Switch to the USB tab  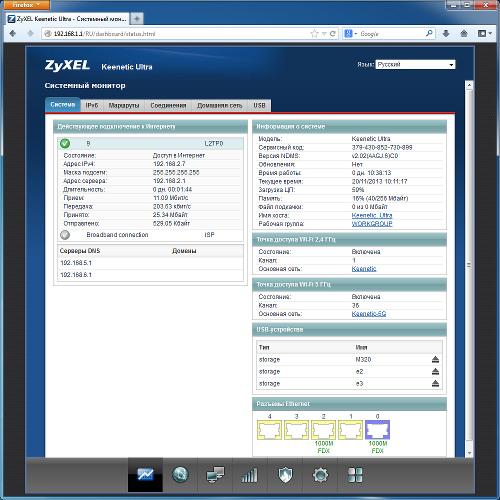pyautogui.click(x=259, y=105)
